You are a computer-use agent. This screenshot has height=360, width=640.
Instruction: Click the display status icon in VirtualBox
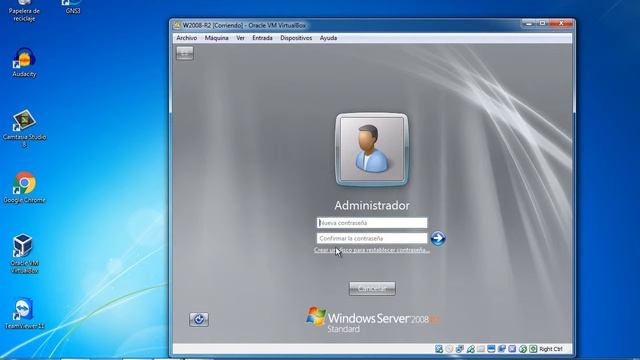[x=491, y=349]
